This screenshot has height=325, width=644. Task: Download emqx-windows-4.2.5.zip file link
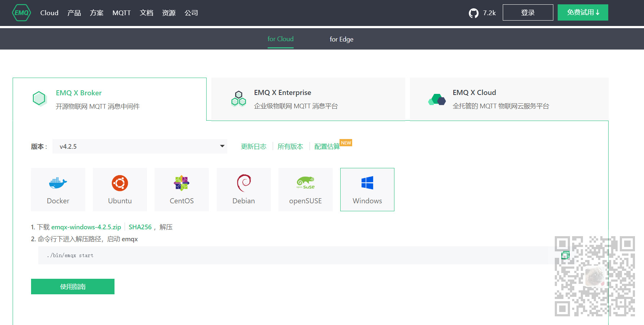point(86,227)
